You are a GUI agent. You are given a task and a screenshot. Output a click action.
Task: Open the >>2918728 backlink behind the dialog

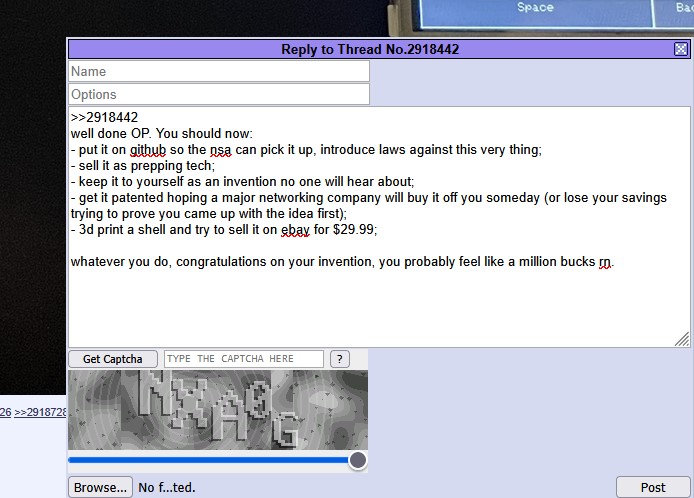coord(40,412)
